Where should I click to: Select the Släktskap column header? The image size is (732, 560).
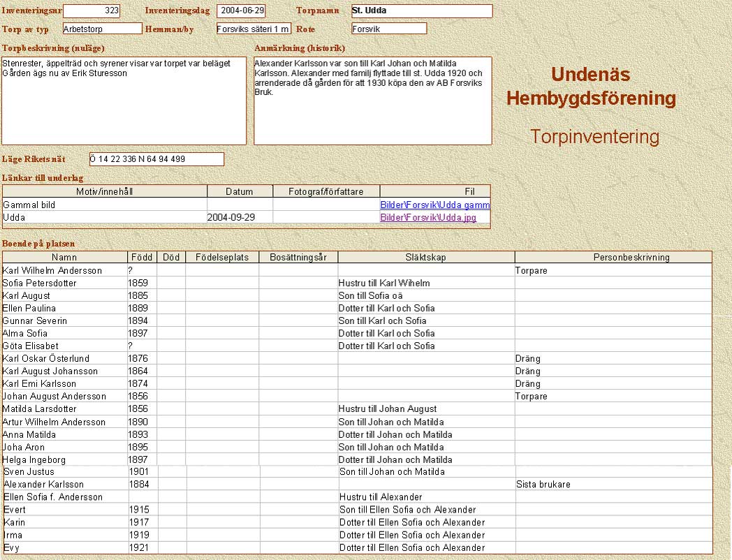coord(425,258)
